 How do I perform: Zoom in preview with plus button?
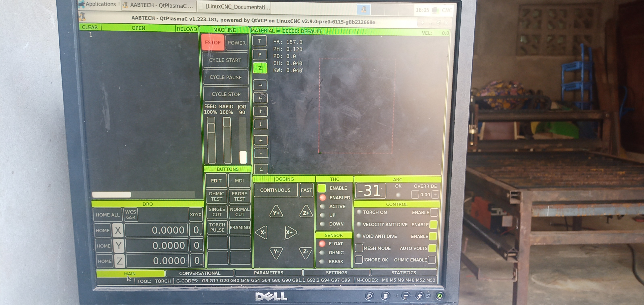pos(261,140)
